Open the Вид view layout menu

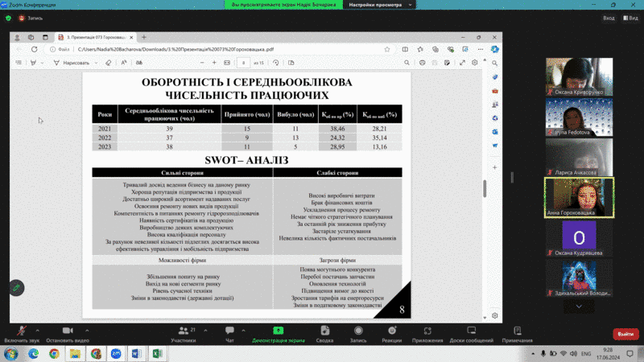coord(610,17)
